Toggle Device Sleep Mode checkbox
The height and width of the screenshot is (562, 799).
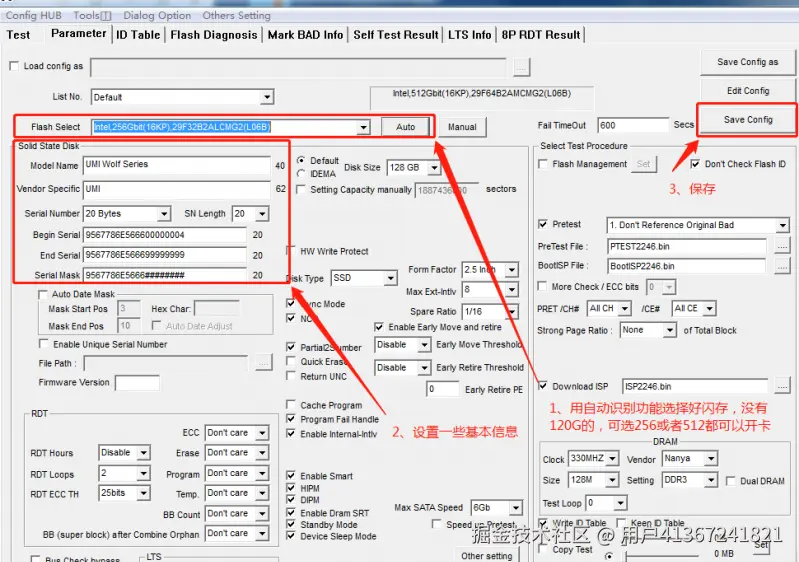[x=291, y=536]
